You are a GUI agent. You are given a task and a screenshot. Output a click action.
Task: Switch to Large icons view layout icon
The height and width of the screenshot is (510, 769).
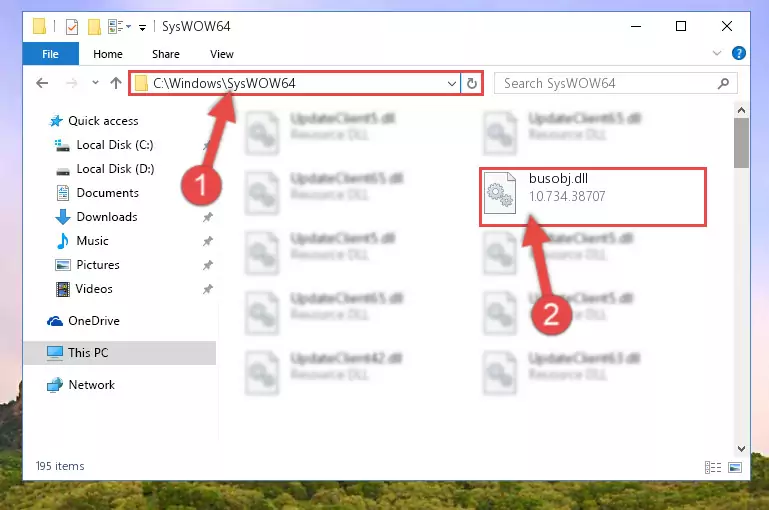coord(735,467)
